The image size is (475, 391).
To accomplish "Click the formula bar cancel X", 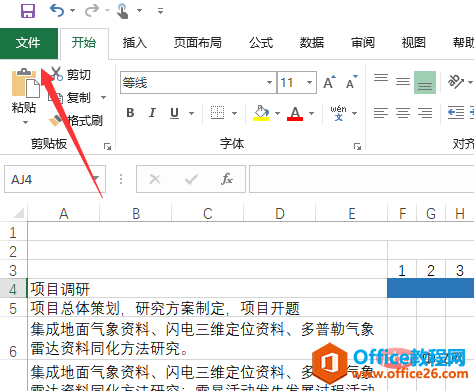I will coord(155,179).
